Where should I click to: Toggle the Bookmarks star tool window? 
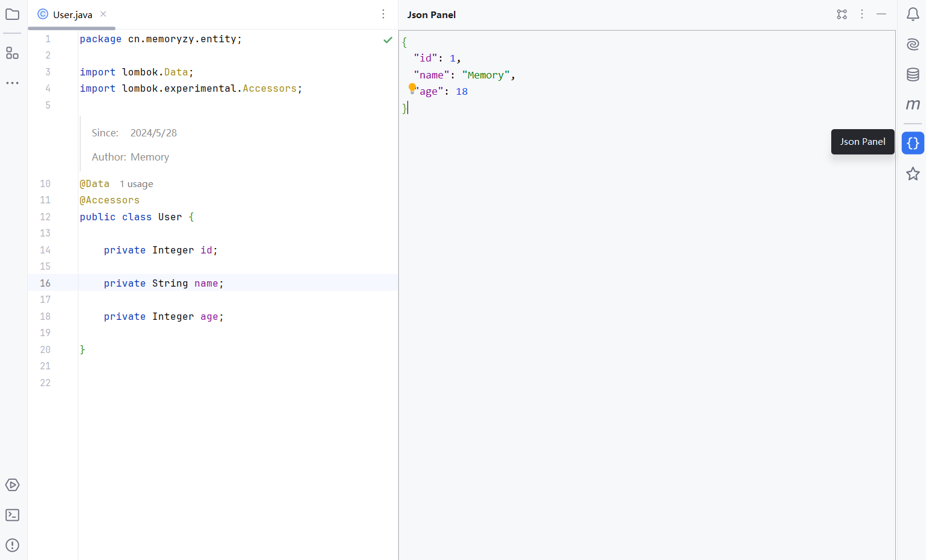tap(912, 174)
